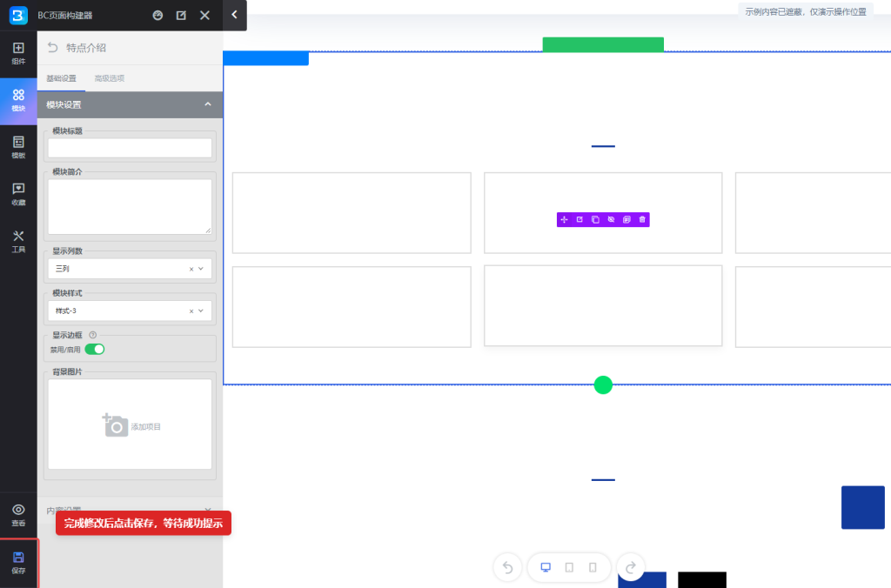Click the duplicate-page icon in purple toolbar
This screenshot has height=588, width=891.
point(626,220)
